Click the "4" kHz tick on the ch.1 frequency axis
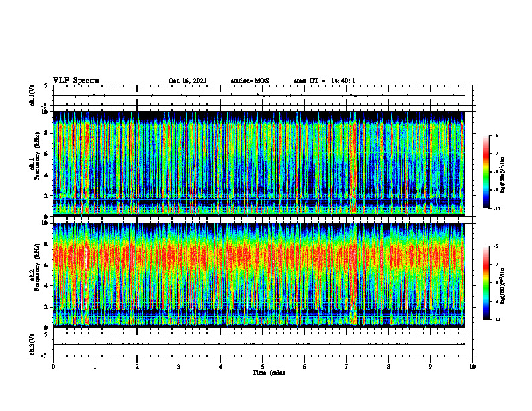Screen dimensions: 532x411 point(46,175)
